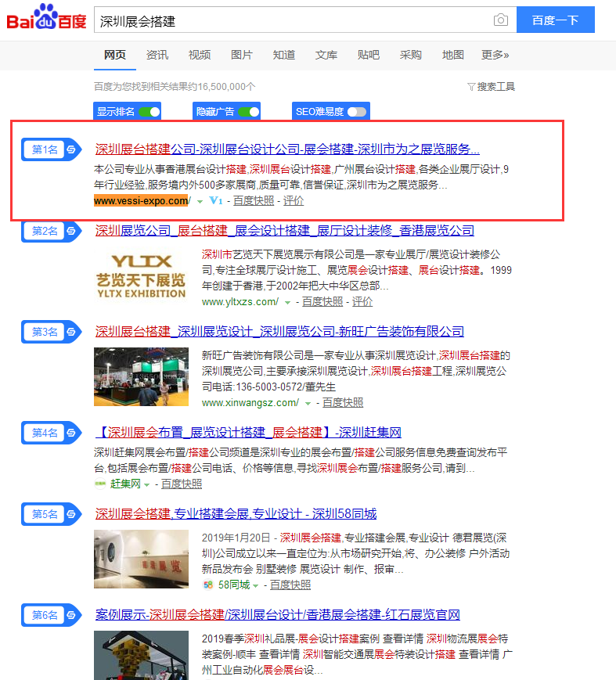Click YLTX 艺览天下展览 logo thumbnail

pos(142,275)
